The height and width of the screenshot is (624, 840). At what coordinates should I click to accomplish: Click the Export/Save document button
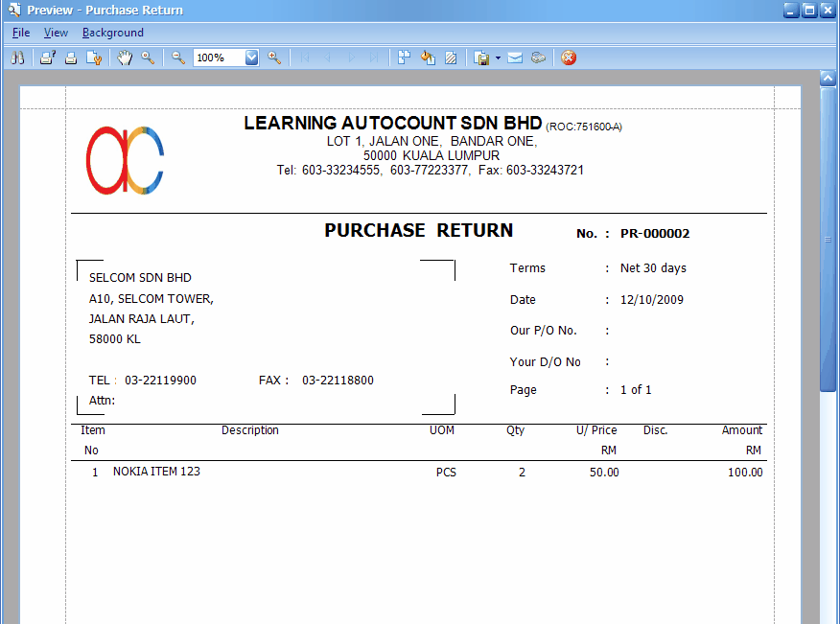tap(484, 58)
